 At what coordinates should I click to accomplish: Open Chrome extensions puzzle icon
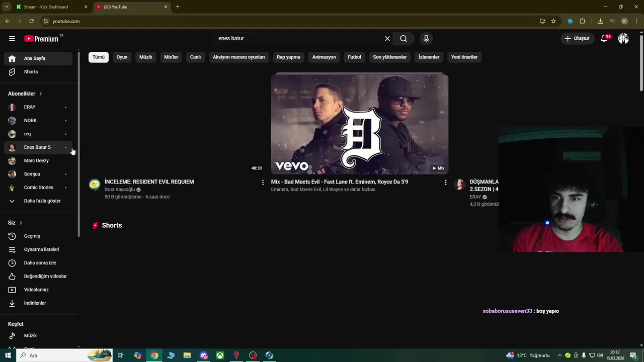[x=583, y=21]
